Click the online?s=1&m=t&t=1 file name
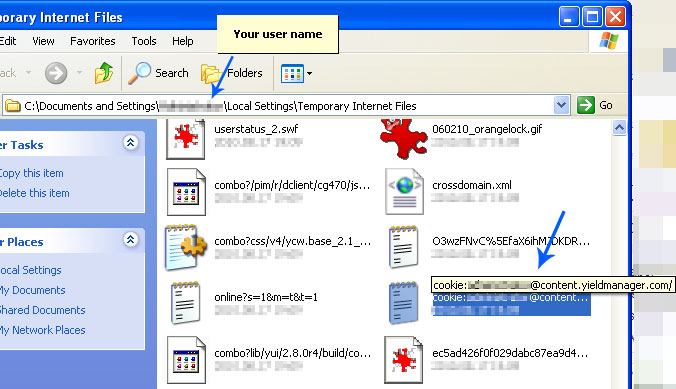The width and height of the screenshot is (676, 389). pyautogui.click(x=266, y=297)
